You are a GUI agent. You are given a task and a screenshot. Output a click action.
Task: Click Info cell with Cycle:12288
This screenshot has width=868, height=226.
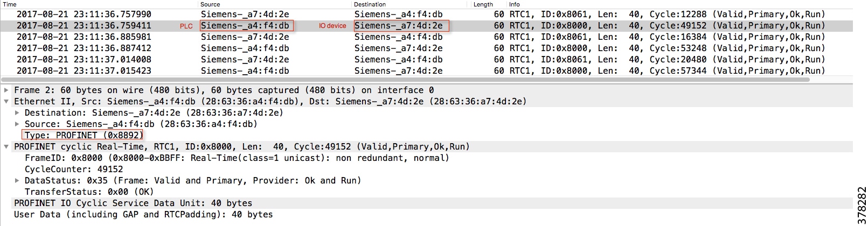[667, 14]
